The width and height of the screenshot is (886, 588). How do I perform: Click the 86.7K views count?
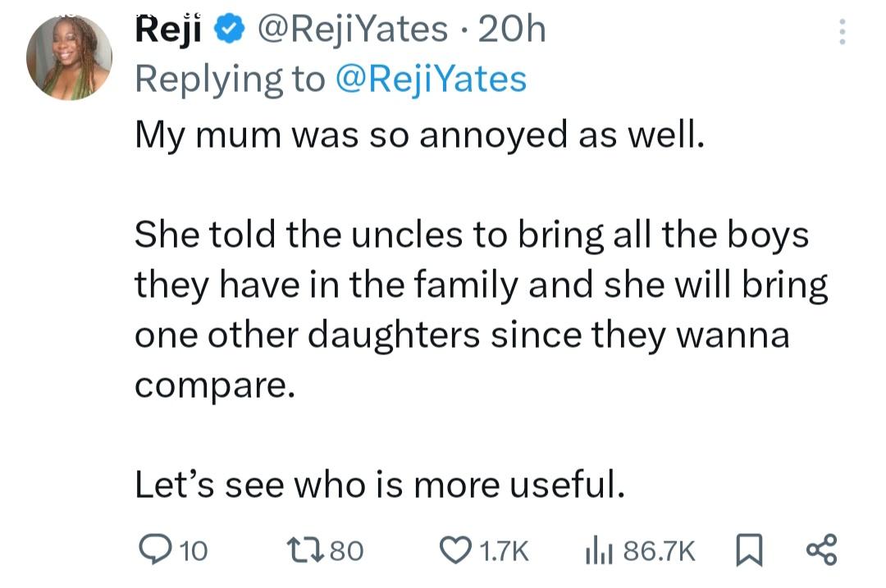click(659, 550)
